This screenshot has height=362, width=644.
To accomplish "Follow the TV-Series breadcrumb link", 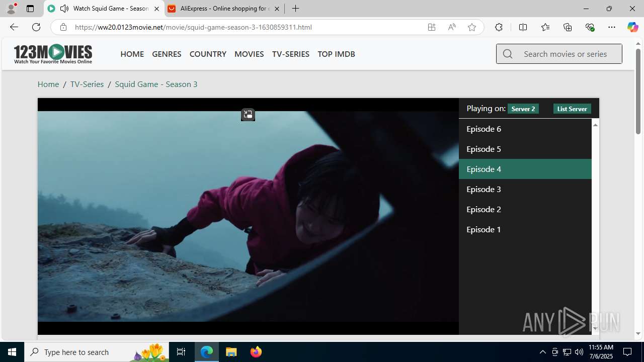I will coord(87,84).
